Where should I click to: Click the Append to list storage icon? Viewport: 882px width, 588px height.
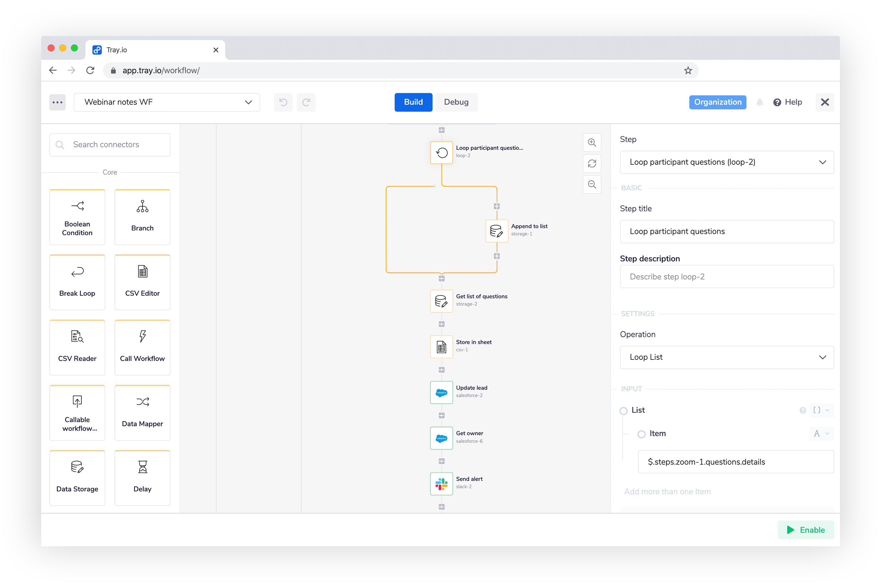point(497,230)
